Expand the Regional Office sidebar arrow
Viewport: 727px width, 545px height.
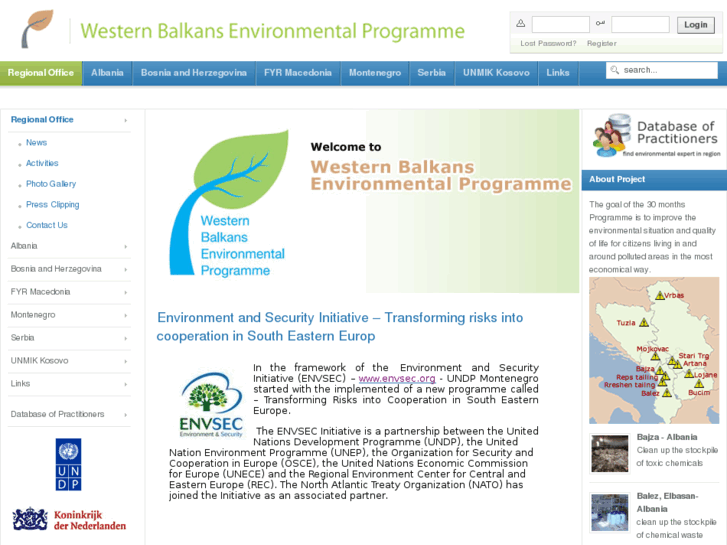pos(126,121)
